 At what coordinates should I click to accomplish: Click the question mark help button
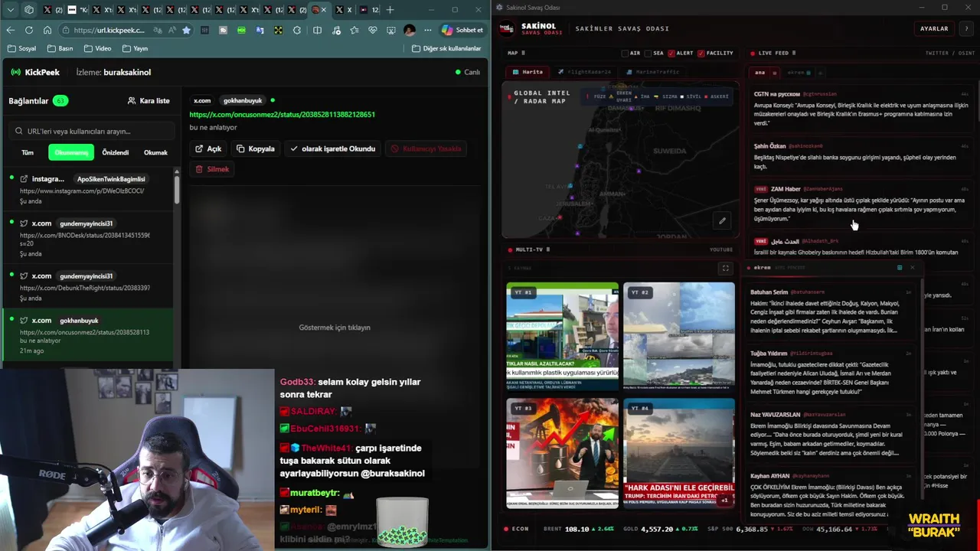(x=966, y=28)
